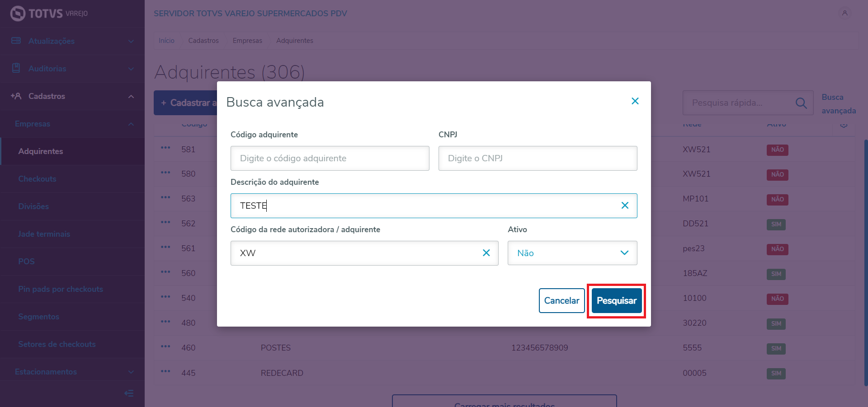Click the user profile icon

point(844,13)
